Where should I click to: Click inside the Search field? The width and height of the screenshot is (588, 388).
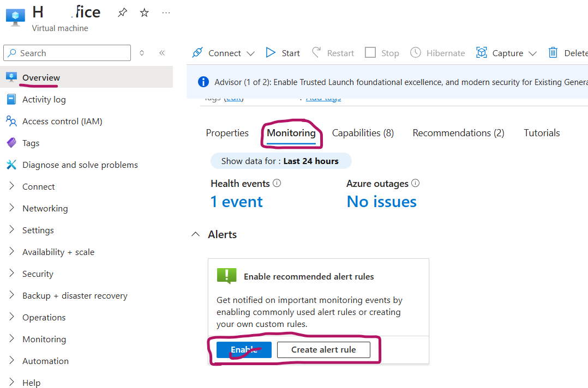coord(67,52)
